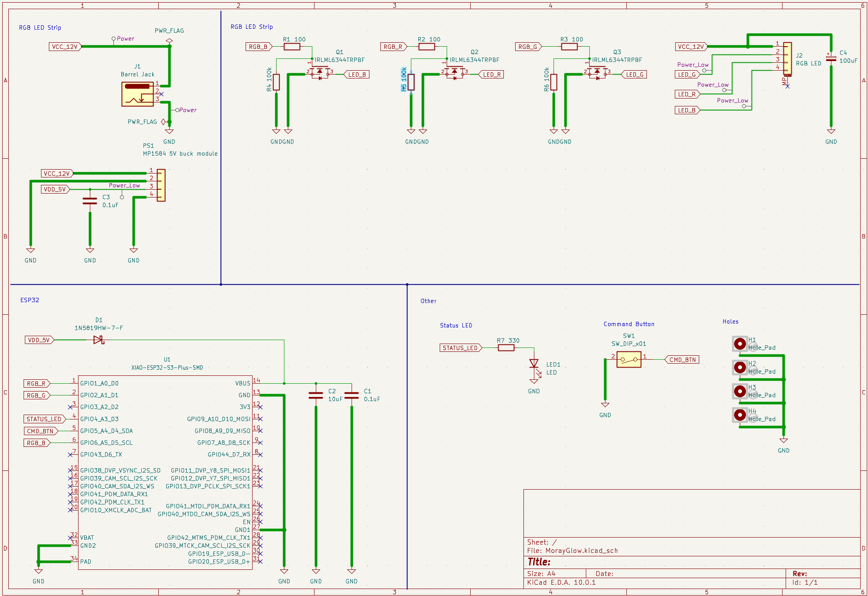Click the RGB_G global label at R3

pos(528,47)
